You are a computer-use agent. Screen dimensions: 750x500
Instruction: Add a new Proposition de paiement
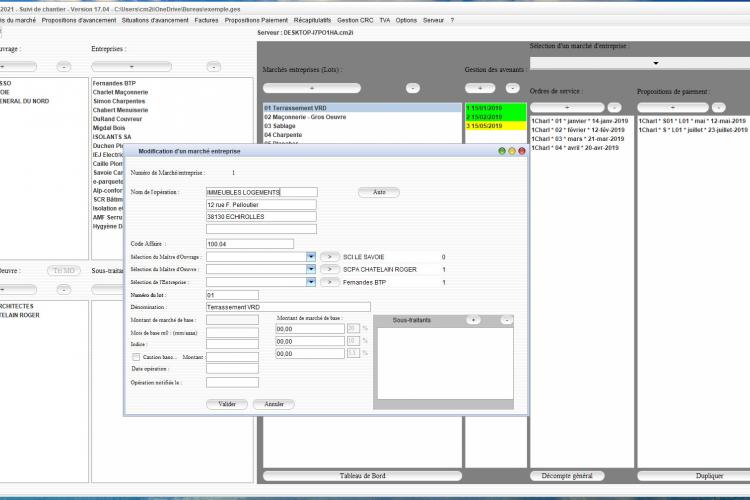point(673,108)
